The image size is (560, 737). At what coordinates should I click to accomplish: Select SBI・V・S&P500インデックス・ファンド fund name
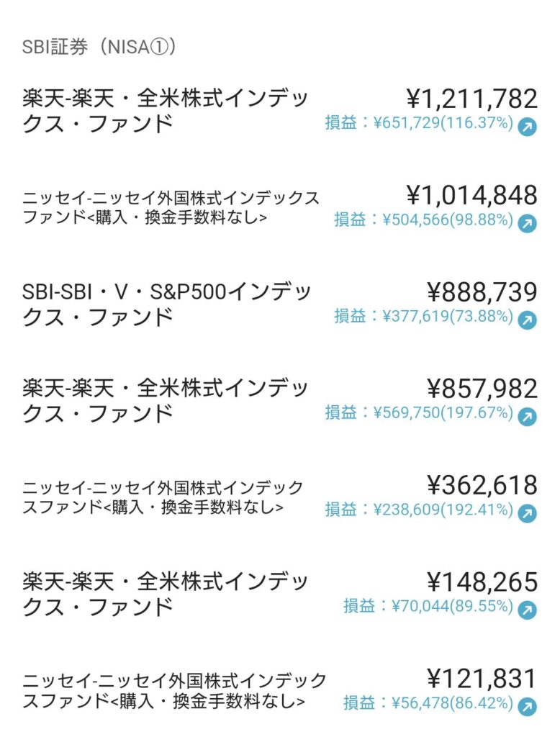(166, 304)
